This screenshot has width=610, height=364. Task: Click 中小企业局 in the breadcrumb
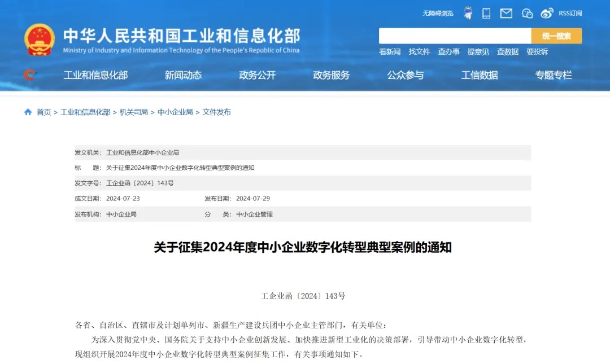pos(175,112)
